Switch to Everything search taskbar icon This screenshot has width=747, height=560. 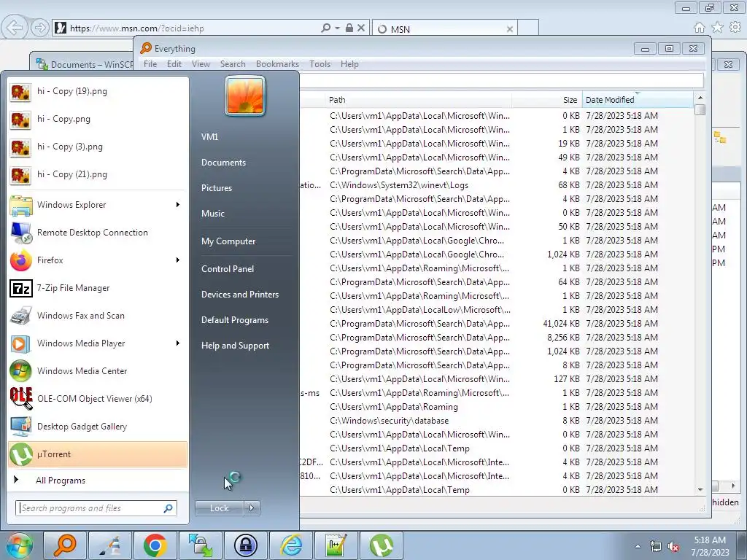tap(64, 545)
